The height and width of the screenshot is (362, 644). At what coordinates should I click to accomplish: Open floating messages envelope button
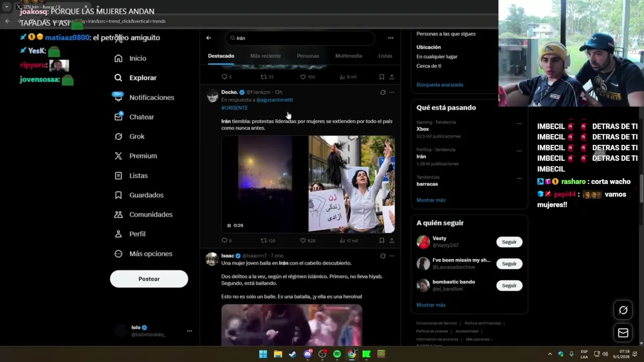623,333
